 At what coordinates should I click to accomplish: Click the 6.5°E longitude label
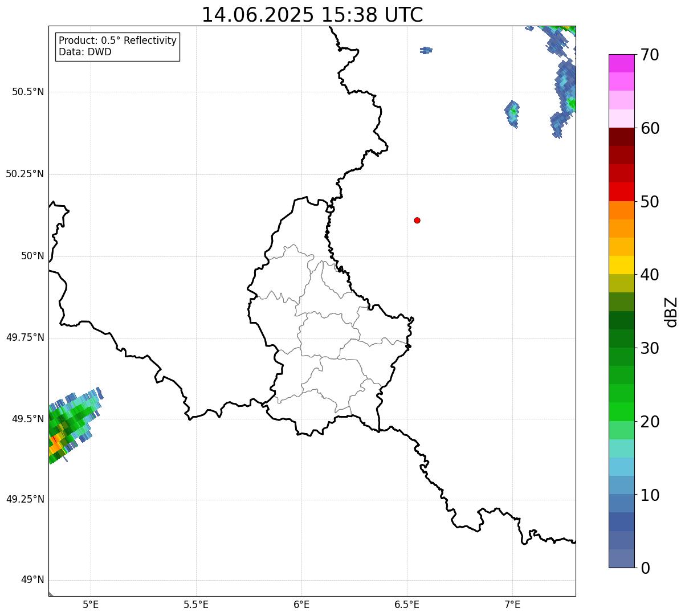[407, 604]
